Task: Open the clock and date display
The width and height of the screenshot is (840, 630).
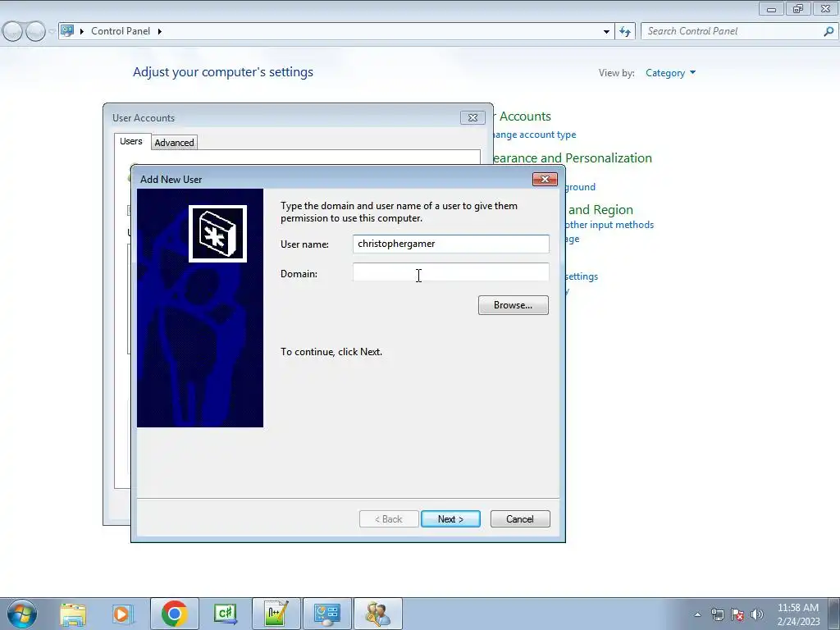Action: [798, 614]
